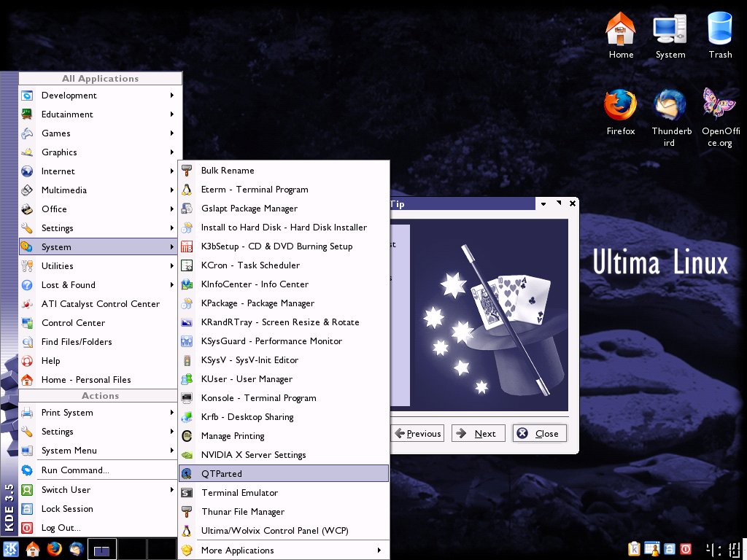Click the Eterm penguin icon
This screenshot has height=560, width=747.
pyautogui.click(x=187, y=190)
